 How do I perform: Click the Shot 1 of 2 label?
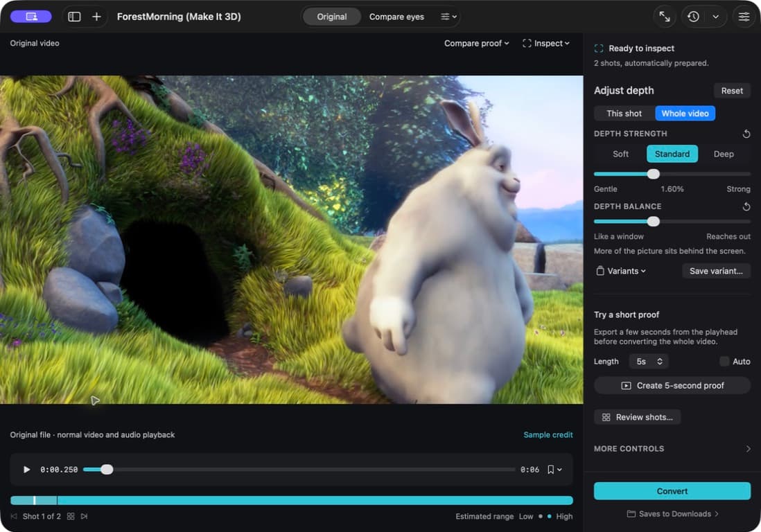coord(42,517)
